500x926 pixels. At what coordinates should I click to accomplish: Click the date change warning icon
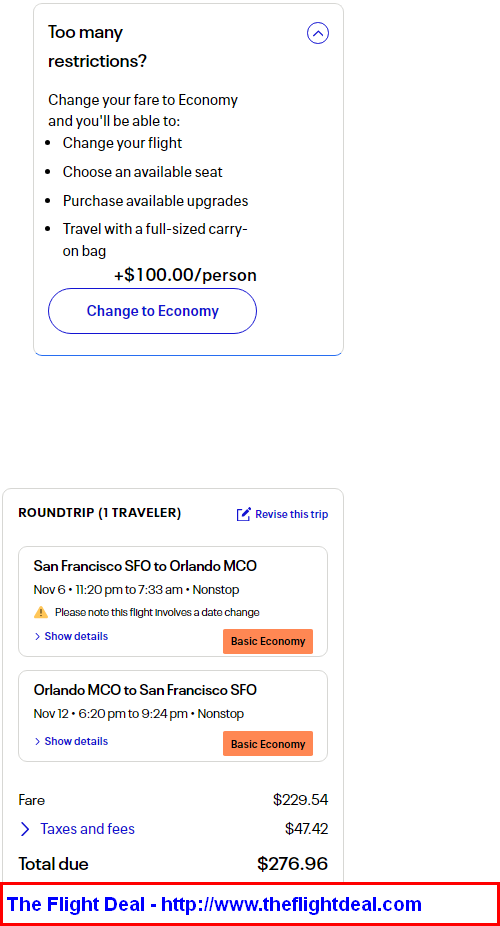(41, 612)
